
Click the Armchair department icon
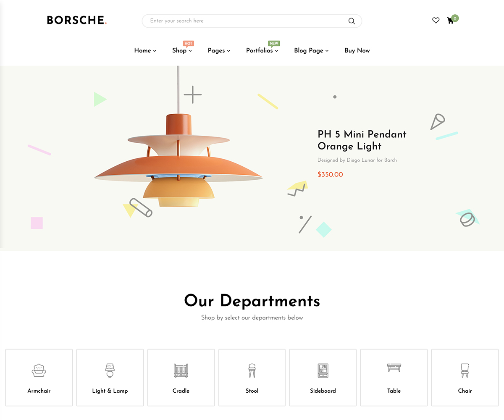39,370
